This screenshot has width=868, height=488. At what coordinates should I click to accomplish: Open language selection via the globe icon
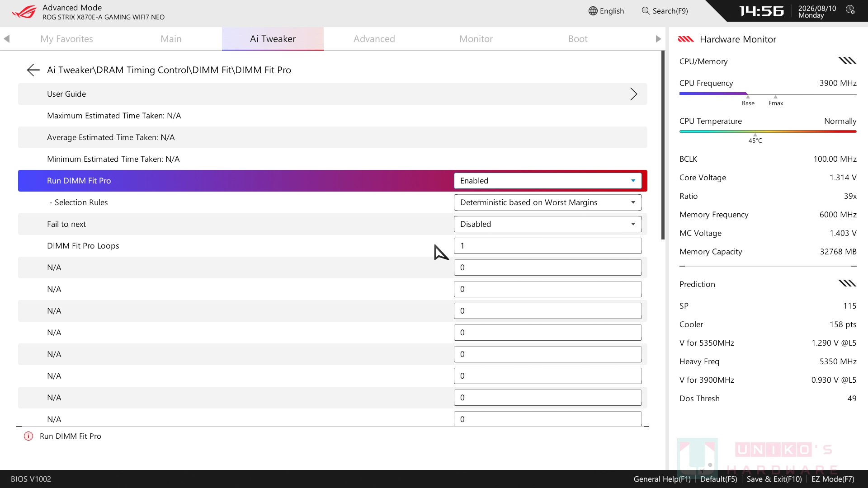(593, 11)
